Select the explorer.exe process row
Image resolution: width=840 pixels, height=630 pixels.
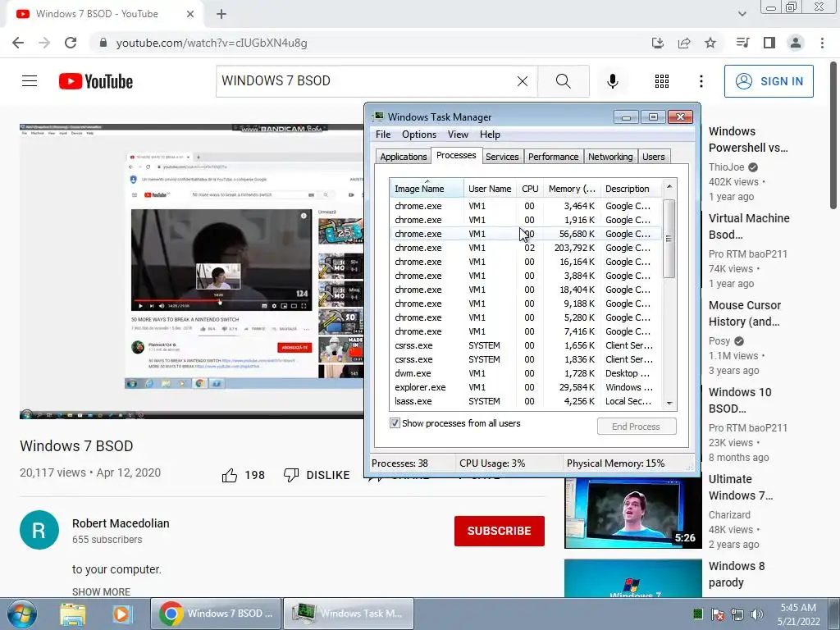point(526,387)
